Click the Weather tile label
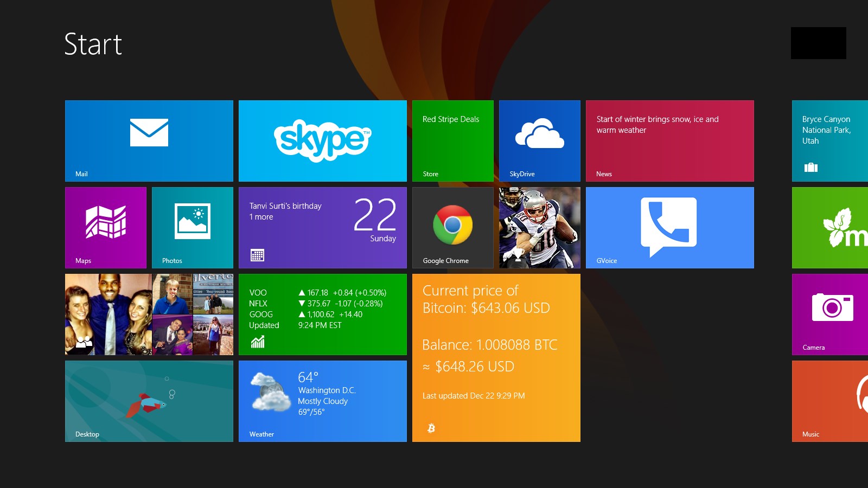Viewport: 868px width, 488px height. (261, 434)
